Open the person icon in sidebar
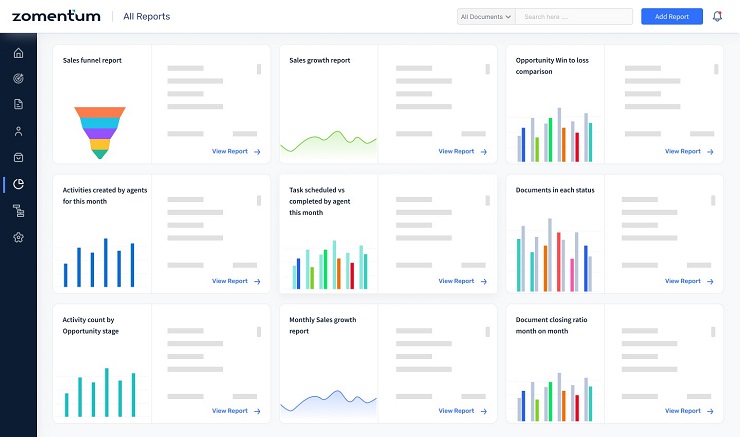The width and height of the screenshot is (740, 437). 18,131
